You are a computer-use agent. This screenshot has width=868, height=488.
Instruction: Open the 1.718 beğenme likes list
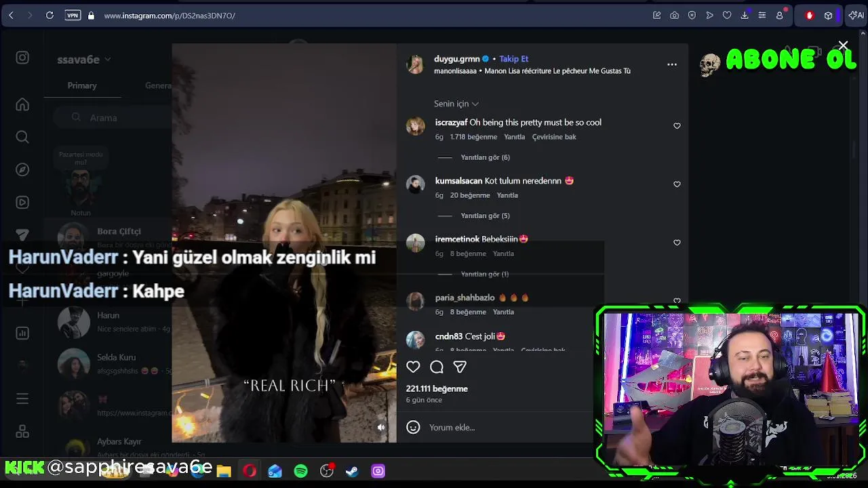(473, 137)
